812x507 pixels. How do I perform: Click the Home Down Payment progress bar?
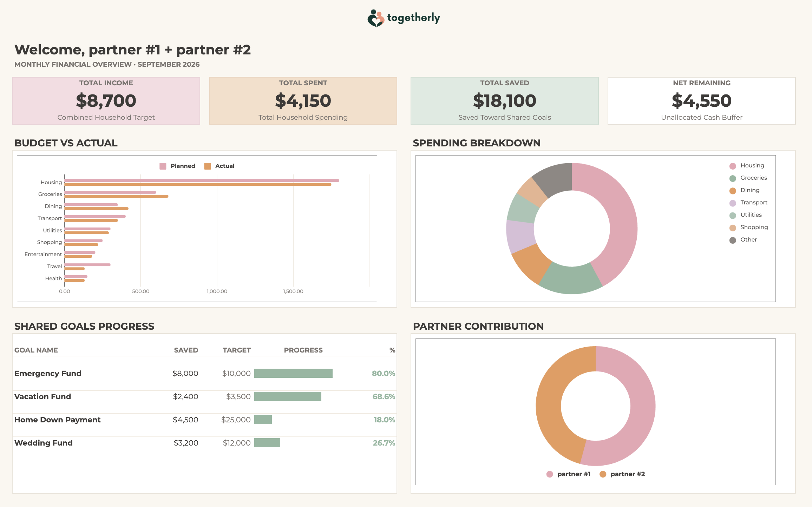pyautogui.click(x=263, y=420)
